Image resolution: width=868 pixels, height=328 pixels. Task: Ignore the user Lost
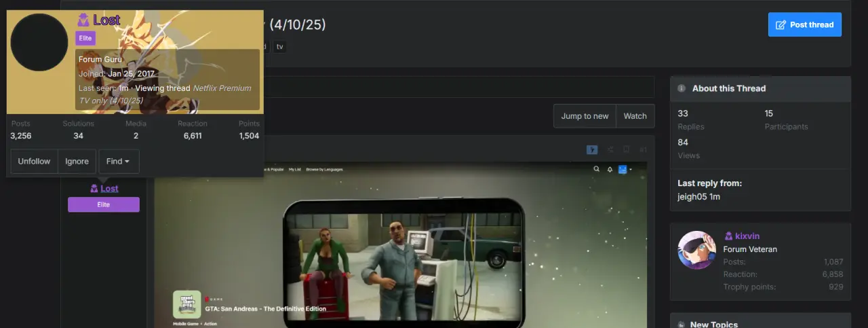pos(77,162)
